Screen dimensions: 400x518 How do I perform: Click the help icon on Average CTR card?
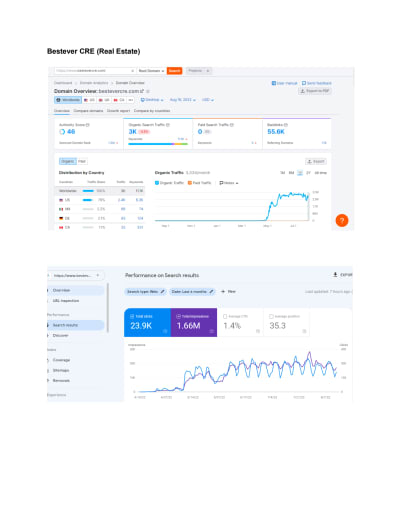[258, 331]
